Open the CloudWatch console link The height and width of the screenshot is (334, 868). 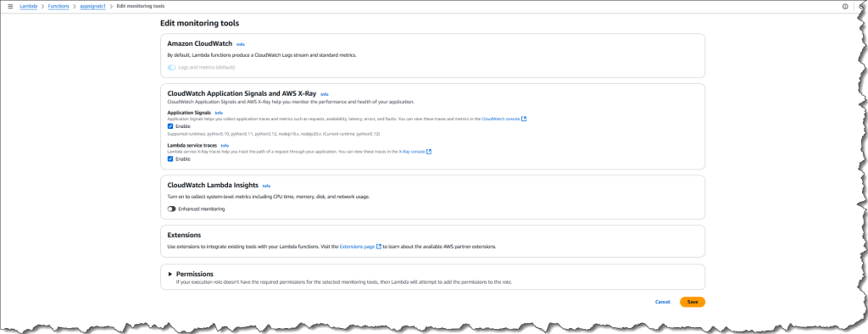pos(500,119)
